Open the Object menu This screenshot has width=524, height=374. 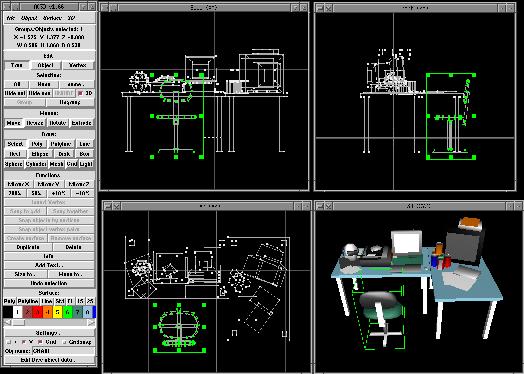(29, 18)
